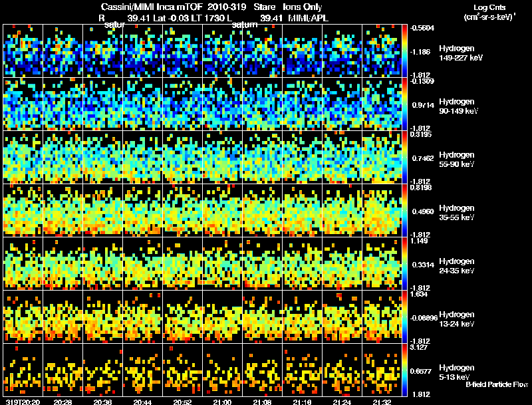Open the 5-13 keV image panel at 20:36

[102, 370]
